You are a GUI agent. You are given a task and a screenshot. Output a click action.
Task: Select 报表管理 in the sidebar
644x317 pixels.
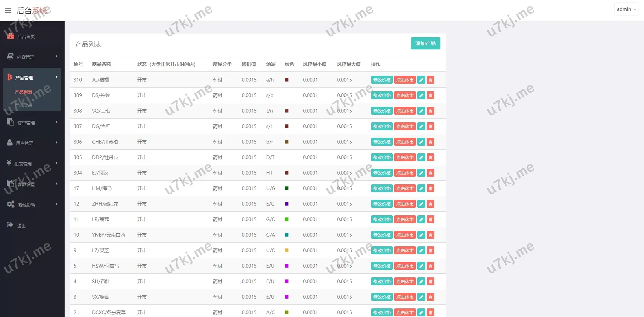32,164
